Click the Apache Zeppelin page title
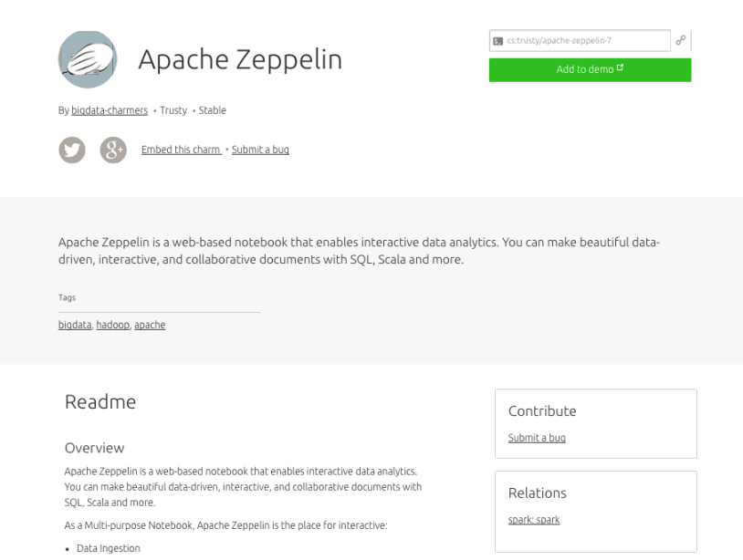 tap(239, 59)
